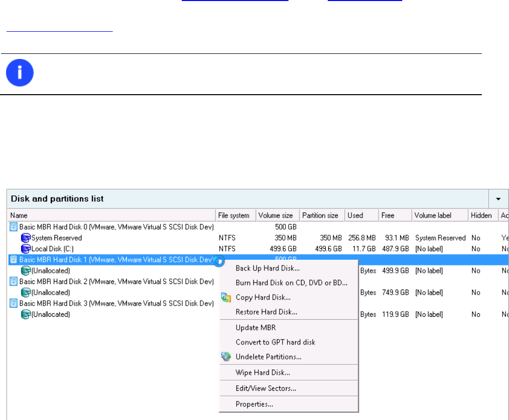Sort by Volume label column header

tap(440, 216)
